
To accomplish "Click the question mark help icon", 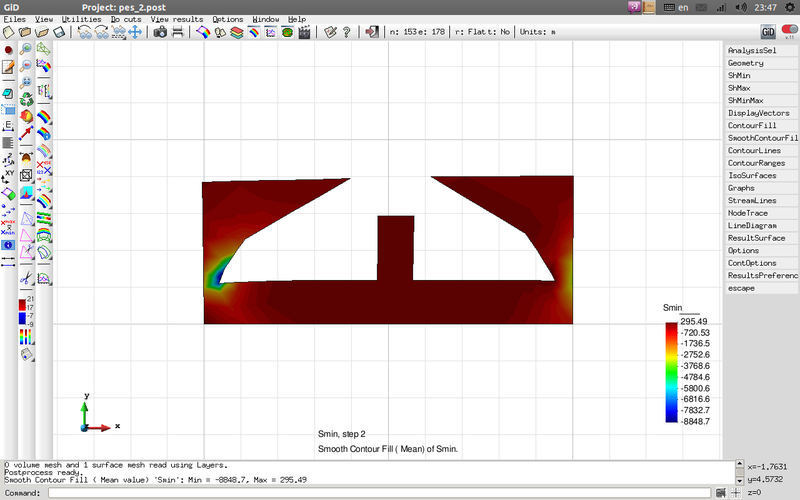I will tap(347, 32).
